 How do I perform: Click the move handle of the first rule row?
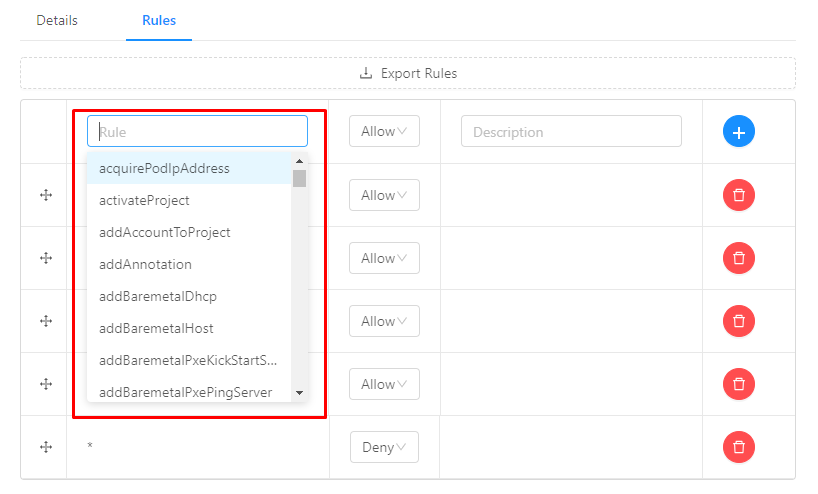click(46, 195)
